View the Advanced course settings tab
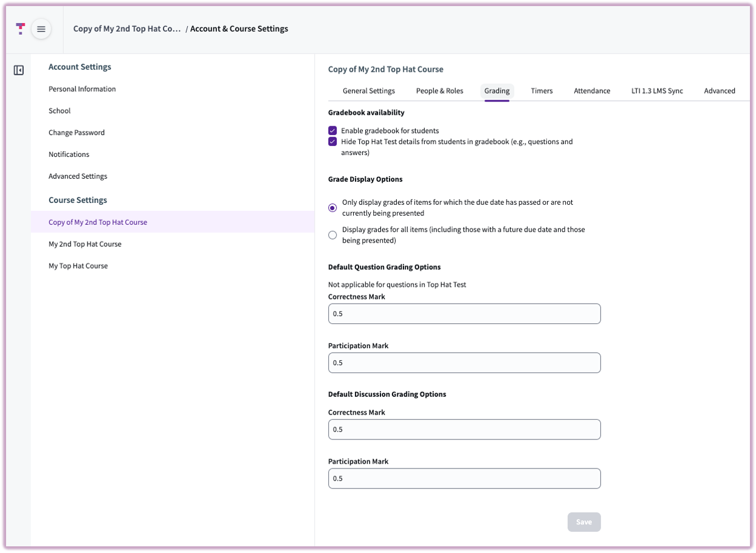Screen dimensions: 756x553 (720, 91)
